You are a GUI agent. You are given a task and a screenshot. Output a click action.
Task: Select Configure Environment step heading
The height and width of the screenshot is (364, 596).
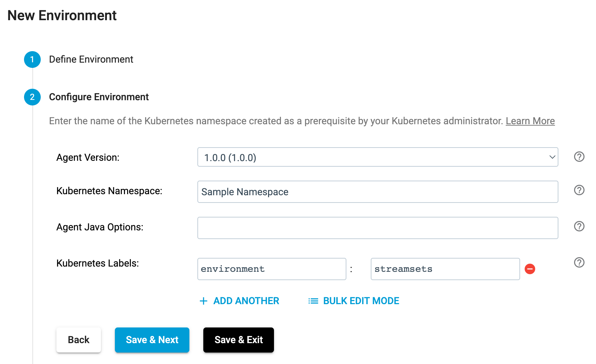point(99,97)
